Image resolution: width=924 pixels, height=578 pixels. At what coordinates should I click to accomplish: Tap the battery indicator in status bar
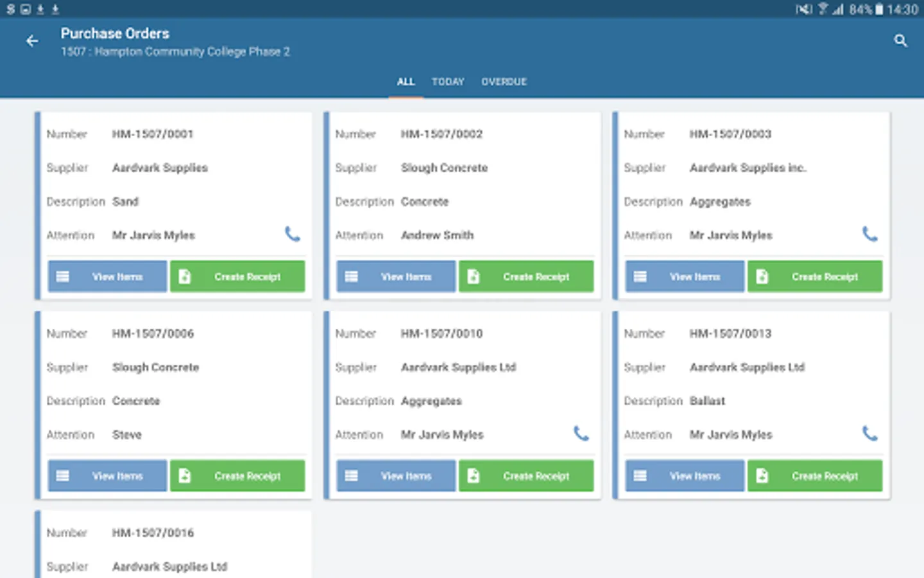click(879, 9)
